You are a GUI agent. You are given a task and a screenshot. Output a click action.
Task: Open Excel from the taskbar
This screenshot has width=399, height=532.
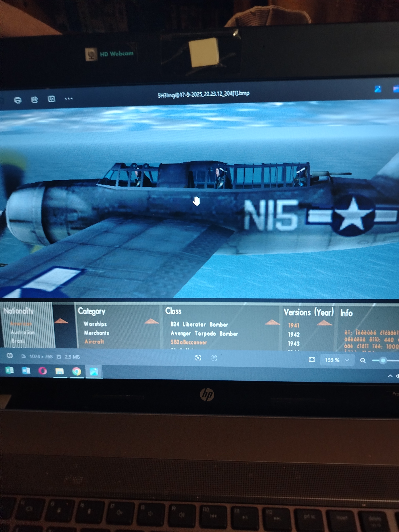click(9, 370)
